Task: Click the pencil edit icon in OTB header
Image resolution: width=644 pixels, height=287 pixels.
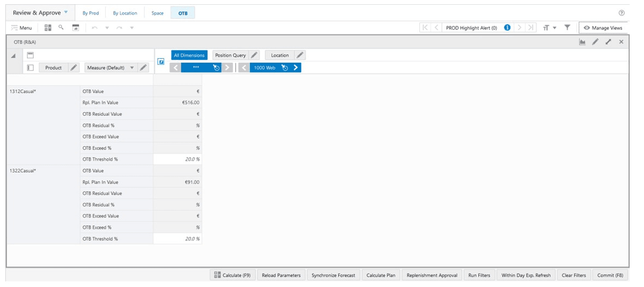Action: coord(596,42)
